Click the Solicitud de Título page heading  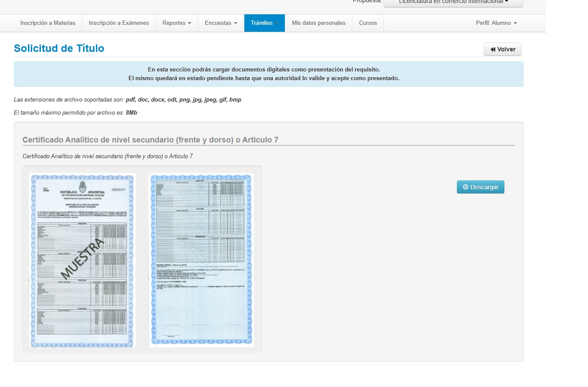[59, 48]
